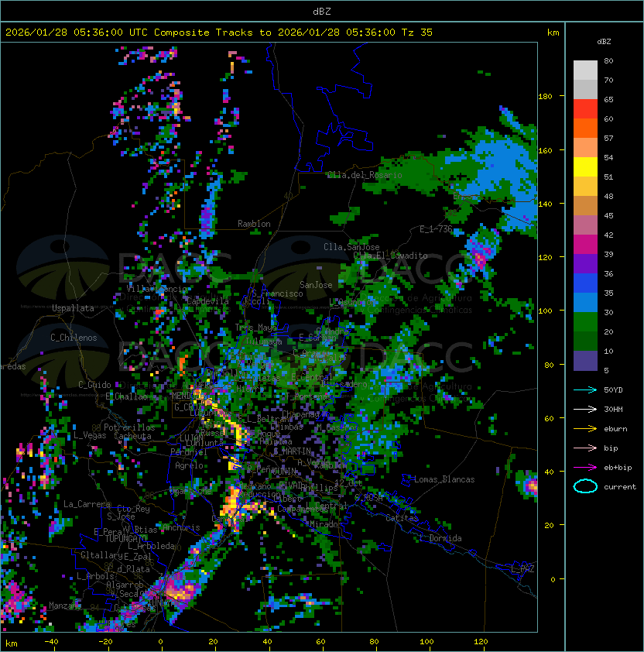Click the 'eb+bip' legend label
The height and width of the screenshot is (652, 644).
(618, 468)
